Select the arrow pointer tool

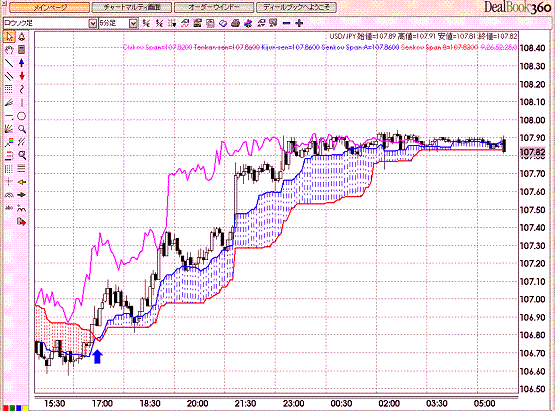pyautogui.click(x=9, y=37)
